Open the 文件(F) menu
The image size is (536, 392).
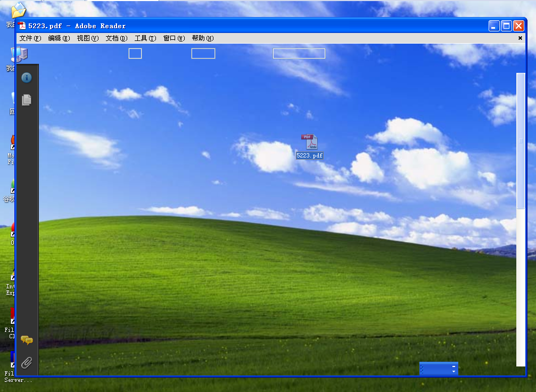pyautogui.click(x=30, y=38)
